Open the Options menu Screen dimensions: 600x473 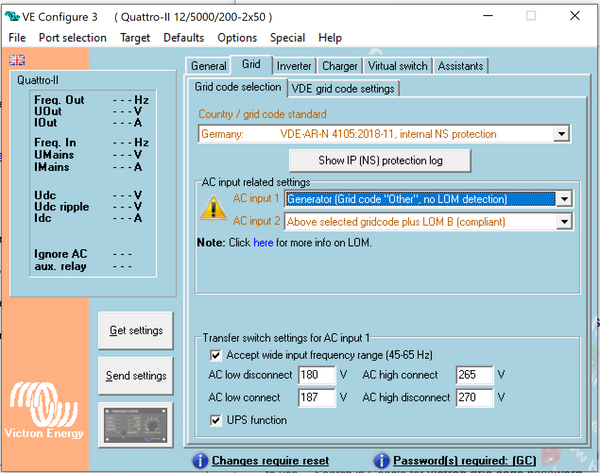tap(237, 38)
